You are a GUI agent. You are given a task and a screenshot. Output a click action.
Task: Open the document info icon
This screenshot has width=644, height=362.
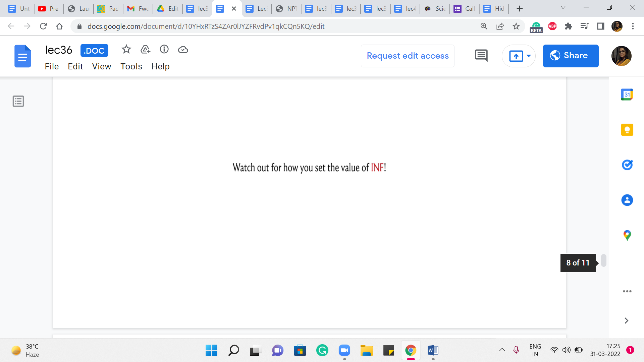[x=164, y=50]
